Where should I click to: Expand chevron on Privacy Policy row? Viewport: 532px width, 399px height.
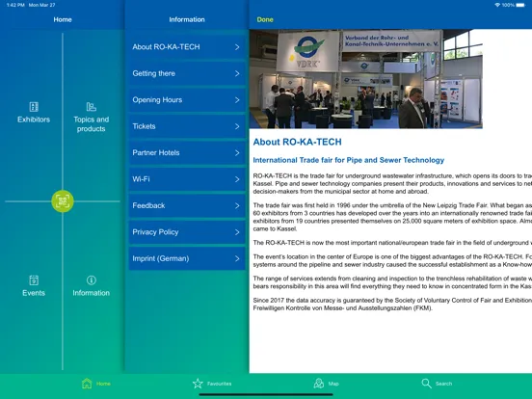(237, 232)
